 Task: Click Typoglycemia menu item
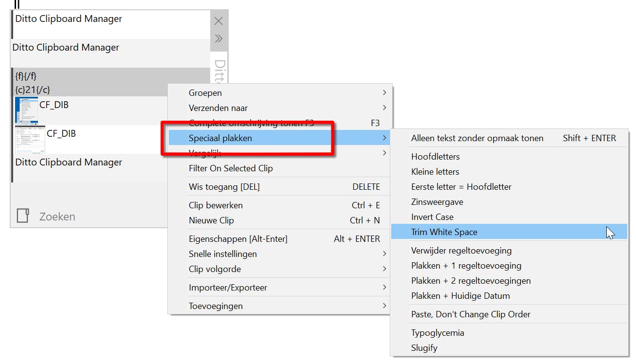[x=437, y=333]
